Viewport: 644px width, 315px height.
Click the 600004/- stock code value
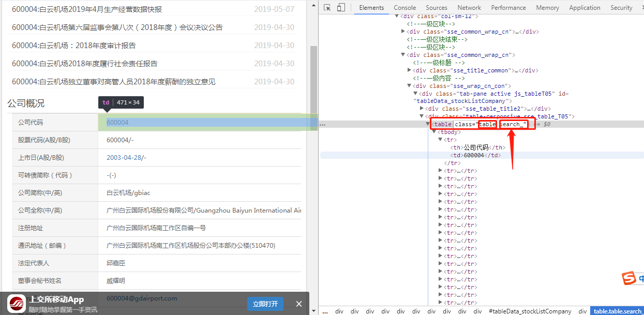click(120, 140)
